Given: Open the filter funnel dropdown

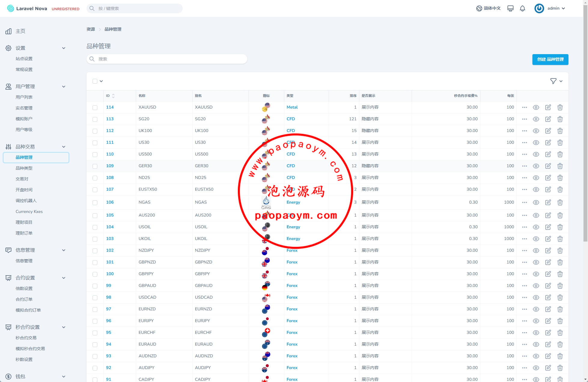Looking at the screenshot, I should [556, 81].
